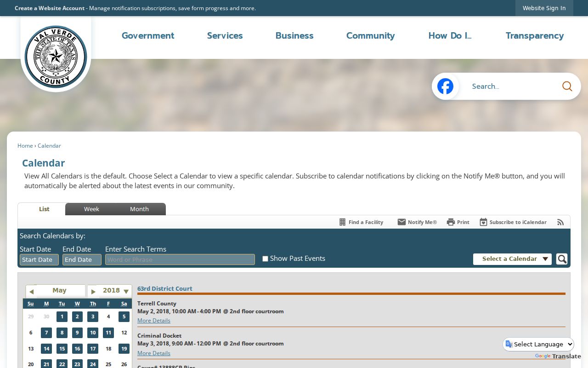Viewport: 588px width, 368px height.
Task: Select May 1 on mini calendar
Action: pos(62,316)
